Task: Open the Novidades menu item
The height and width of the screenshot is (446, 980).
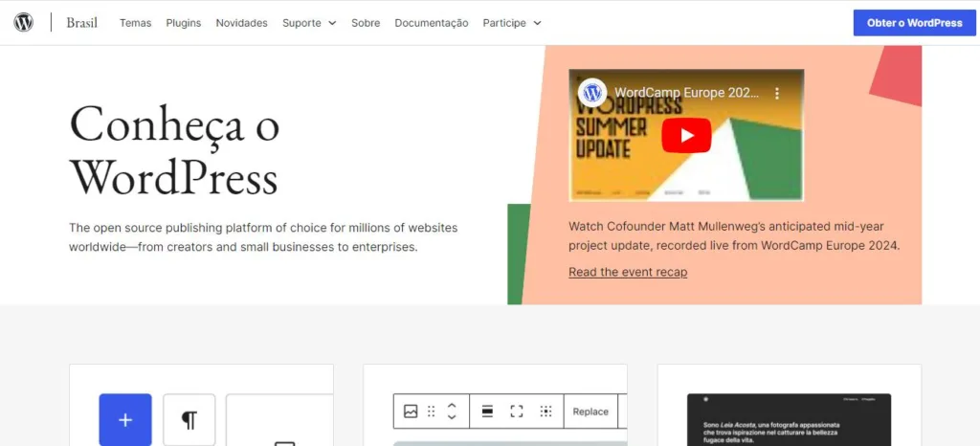Action: (x=241, y=23)
